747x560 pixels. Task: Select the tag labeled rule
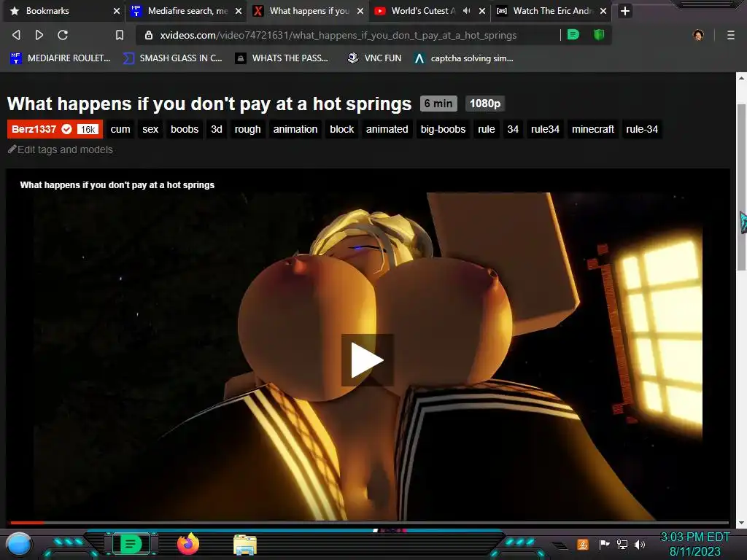[x=487, y=129]
